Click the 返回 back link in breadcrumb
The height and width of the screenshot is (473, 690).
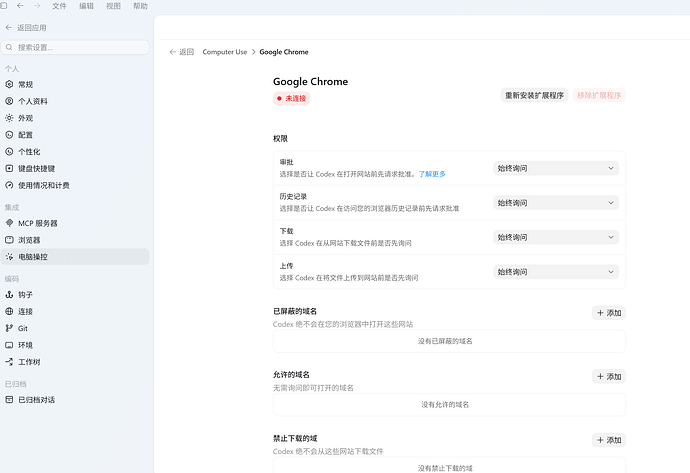tap(182, 52)
